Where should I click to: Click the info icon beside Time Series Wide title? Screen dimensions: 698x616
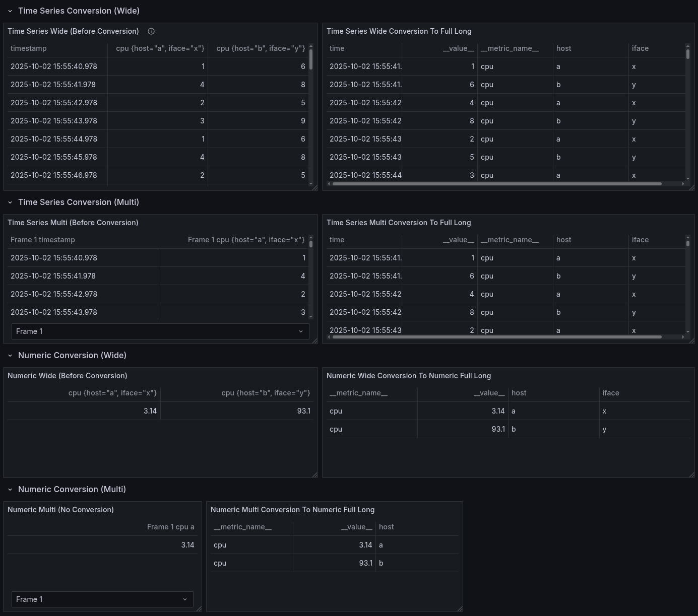[x=151, y=31]
